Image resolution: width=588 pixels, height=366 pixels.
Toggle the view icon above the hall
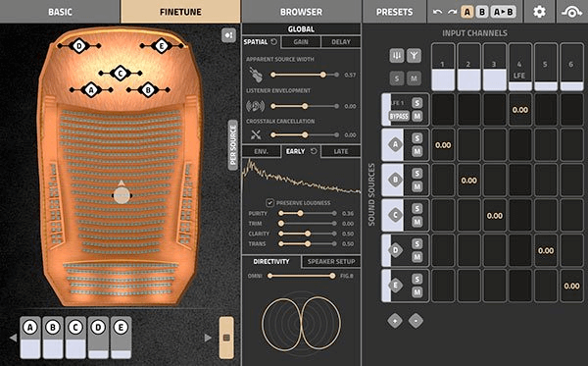pos(228,35)
